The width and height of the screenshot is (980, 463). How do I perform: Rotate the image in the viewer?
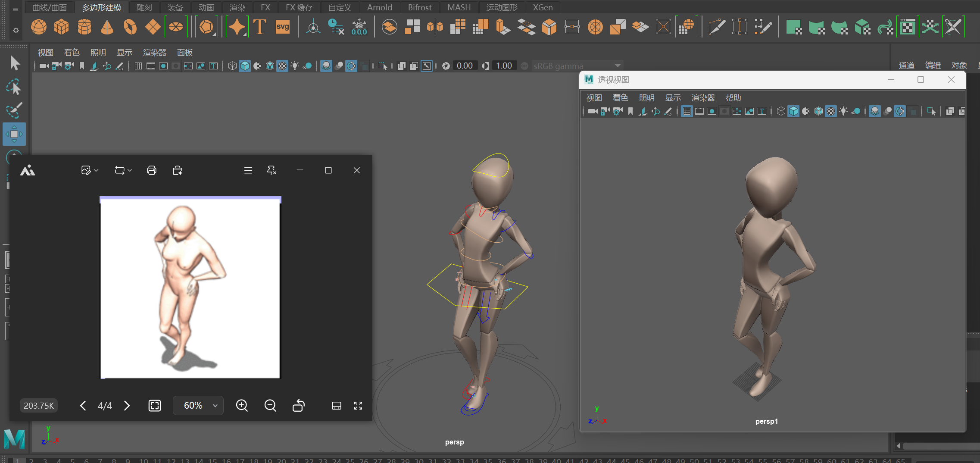[299, 406]
